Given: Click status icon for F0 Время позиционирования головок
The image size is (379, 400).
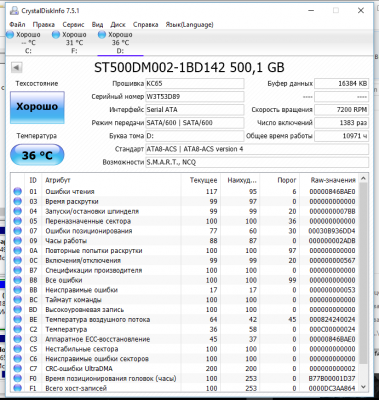Looking at the screenshot, I should coord(17,378).
